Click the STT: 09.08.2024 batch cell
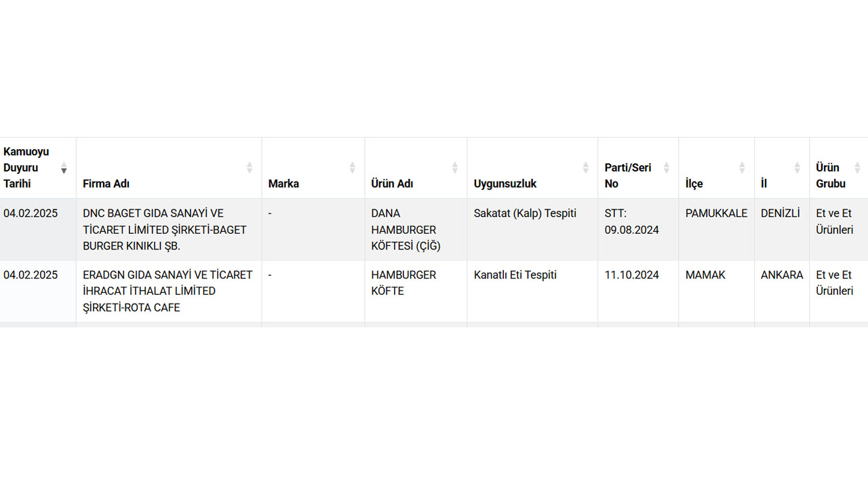The image size is (868, 488). point(631,222)
